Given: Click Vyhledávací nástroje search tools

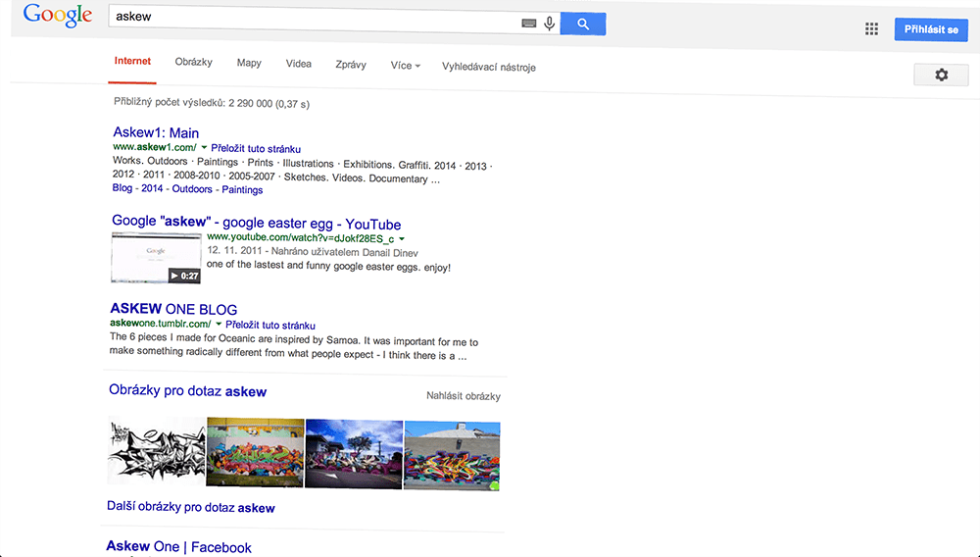Looking at the screenshot, I should coord(489,67).
